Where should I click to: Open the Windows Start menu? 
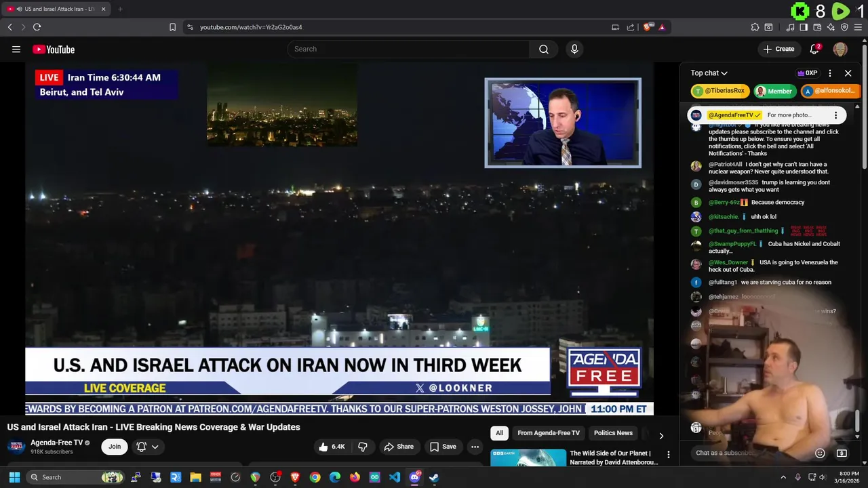tap(14, 477)
